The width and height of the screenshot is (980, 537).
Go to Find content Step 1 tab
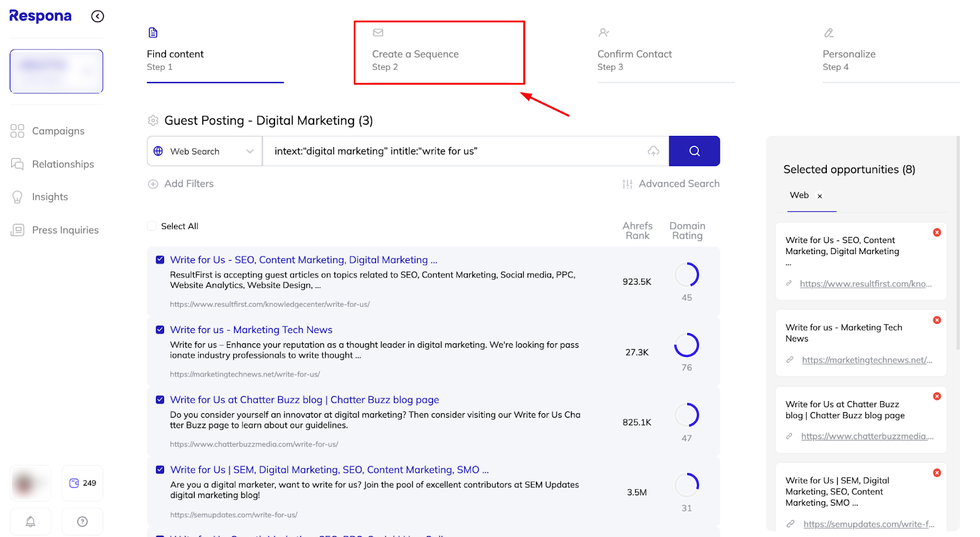(x=215, y=54)
